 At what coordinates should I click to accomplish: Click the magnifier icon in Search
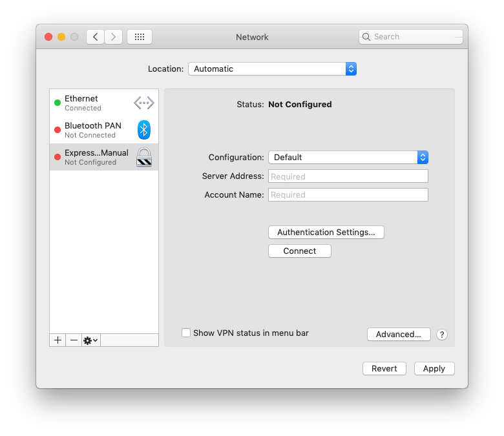pyautogui.click(x=366, y=37)
